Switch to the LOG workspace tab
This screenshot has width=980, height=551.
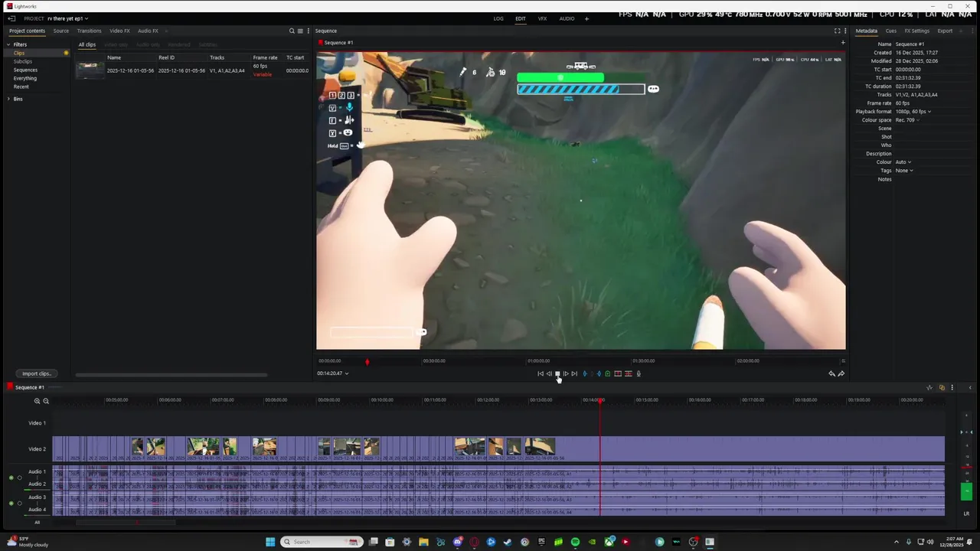(x=498, y=18)
